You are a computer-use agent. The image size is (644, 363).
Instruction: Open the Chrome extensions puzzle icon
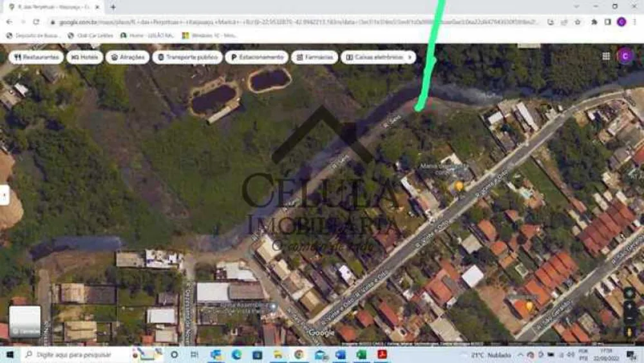pos(594,22)
